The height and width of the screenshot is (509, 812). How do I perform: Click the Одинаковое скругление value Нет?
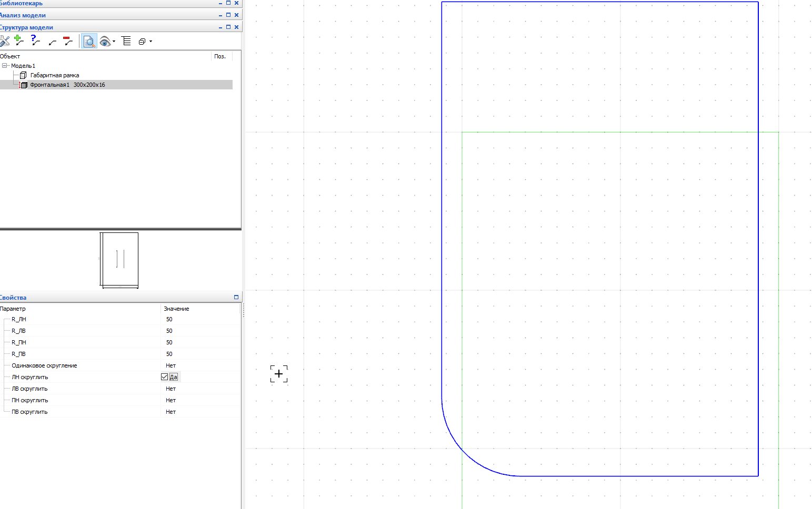171,365
